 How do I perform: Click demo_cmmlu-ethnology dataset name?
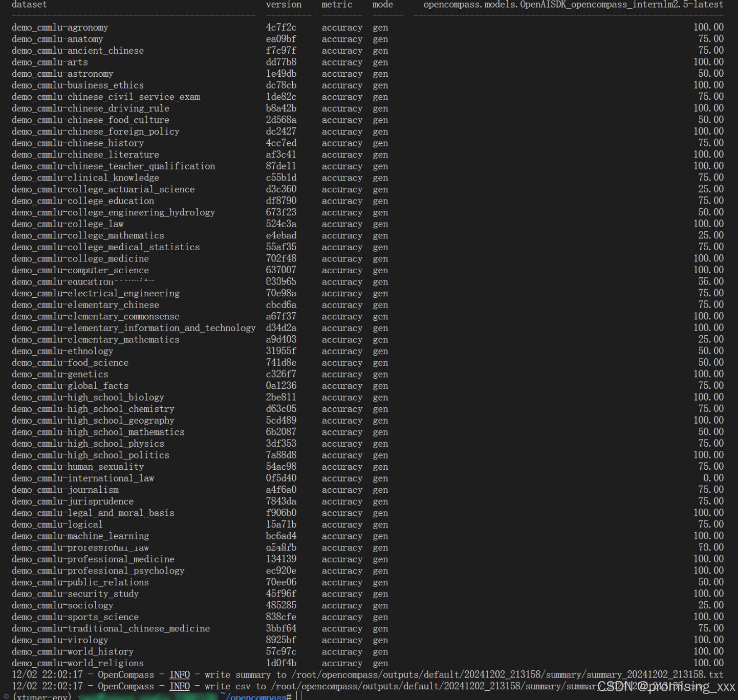(x=62, y=351)
